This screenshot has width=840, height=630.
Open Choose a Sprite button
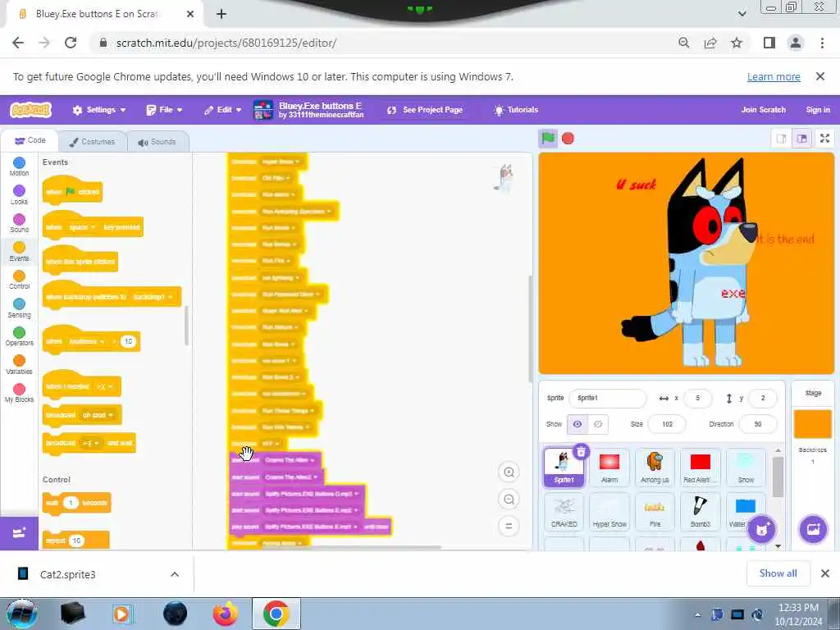tap(762, 529)
